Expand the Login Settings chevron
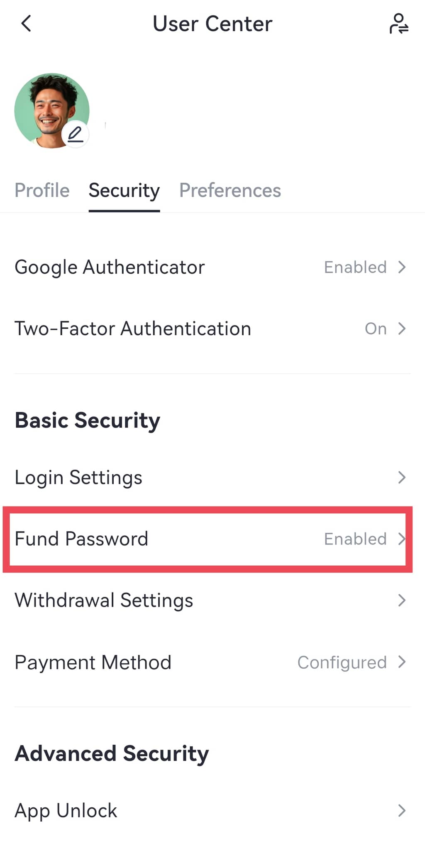 click(401, 477)
